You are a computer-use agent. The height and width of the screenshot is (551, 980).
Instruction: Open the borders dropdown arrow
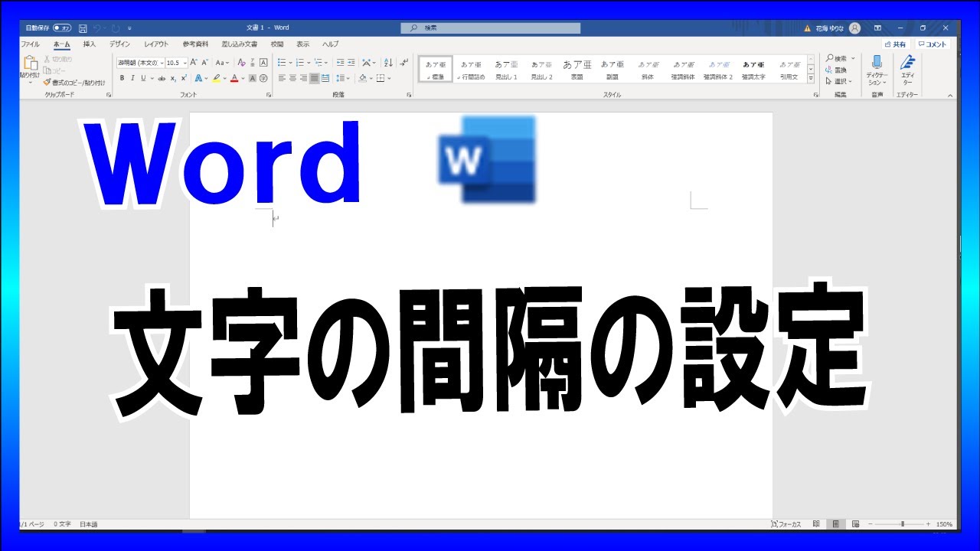(389, 78)
